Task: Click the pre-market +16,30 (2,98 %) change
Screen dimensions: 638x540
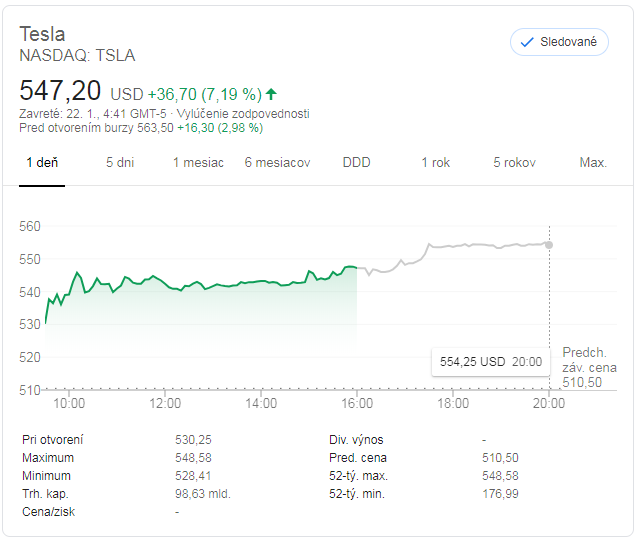Action: point(220,128)
